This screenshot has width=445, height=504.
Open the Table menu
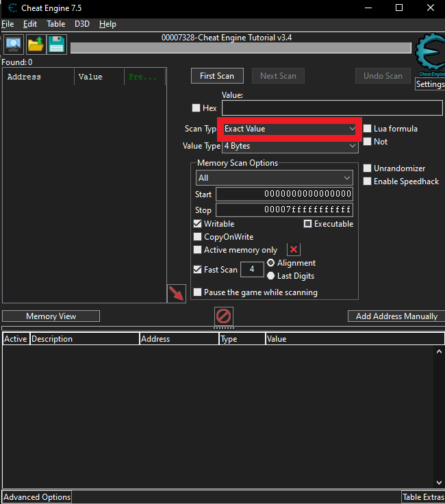pyautogui.click(x=55, y=24)
